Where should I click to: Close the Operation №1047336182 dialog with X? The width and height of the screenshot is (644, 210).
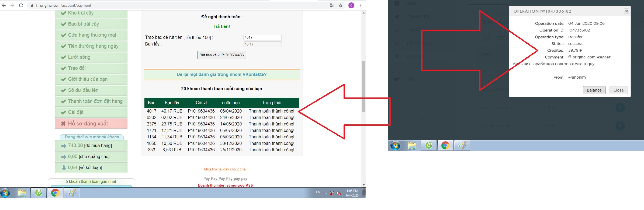626,11
